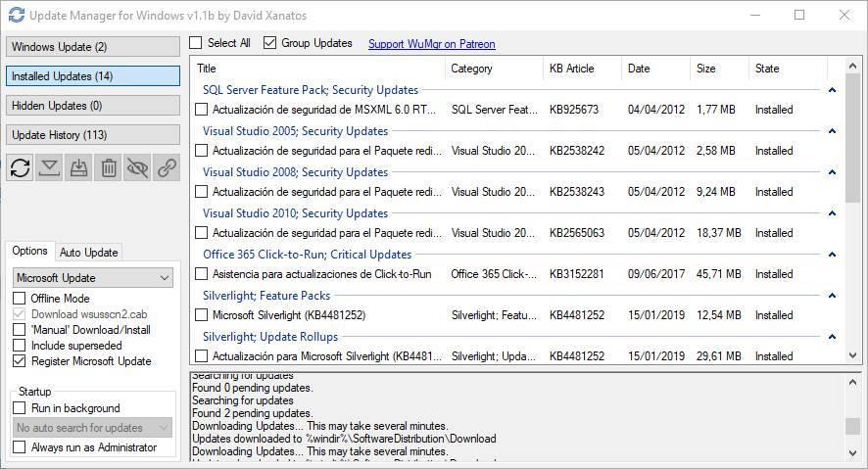
Task: Click the hide updates eye icon
Action: 138,167
